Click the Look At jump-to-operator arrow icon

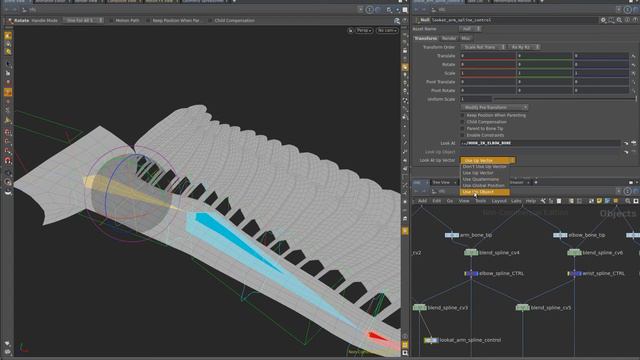coord(626,143)
